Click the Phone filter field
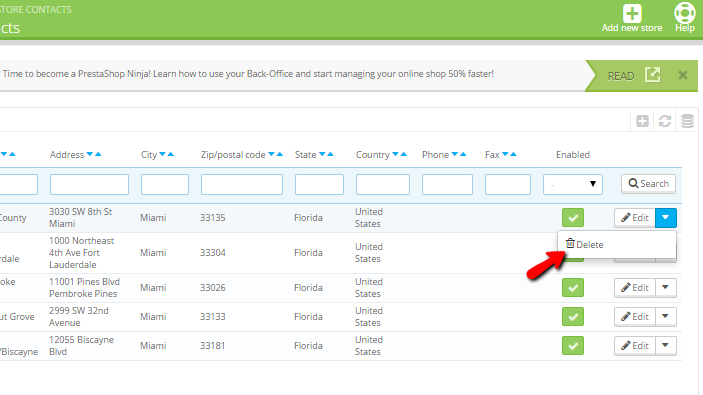 (447, 184)
